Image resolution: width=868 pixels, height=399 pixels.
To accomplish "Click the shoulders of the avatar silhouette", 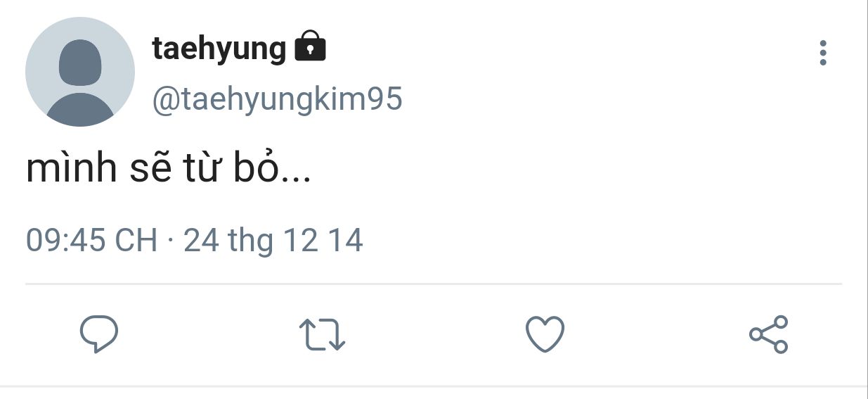I will tap(80, 111).
